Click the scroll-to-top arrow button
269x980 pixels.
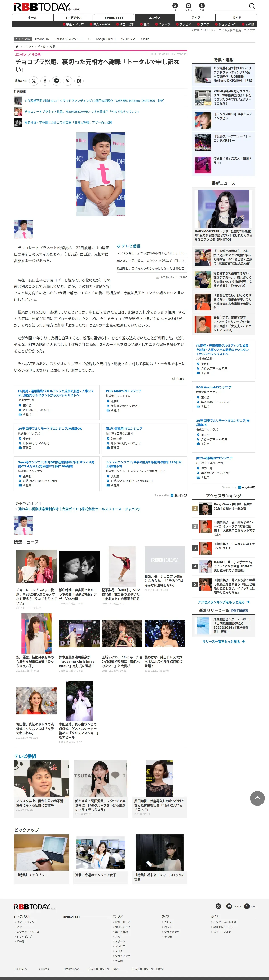[x=257, y=798]
